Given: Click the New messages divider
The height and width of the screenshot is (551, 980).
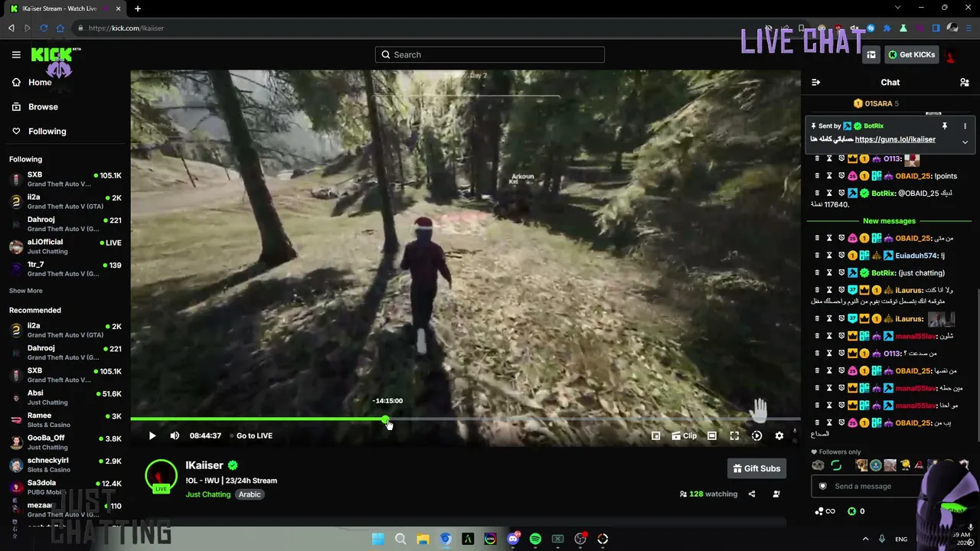Looking at the screenshot, I should click(889, 221).
